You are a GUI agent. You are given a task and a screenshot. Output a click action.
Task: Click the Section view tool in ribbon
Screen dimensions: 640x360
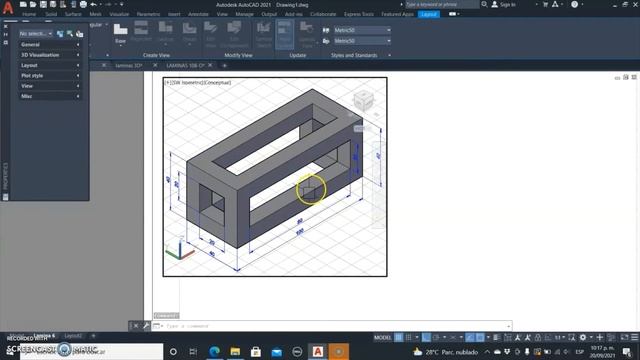coord(165,33)
